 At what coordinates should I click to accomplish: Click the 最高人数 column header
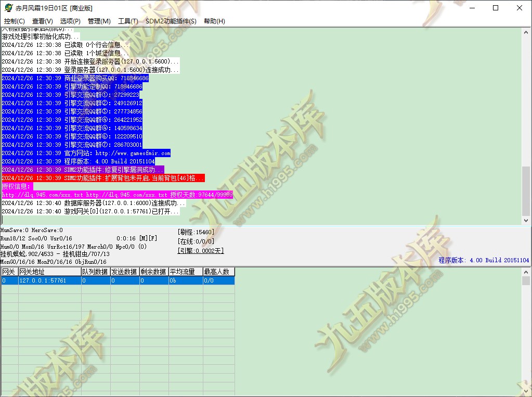tap(219, 272)
